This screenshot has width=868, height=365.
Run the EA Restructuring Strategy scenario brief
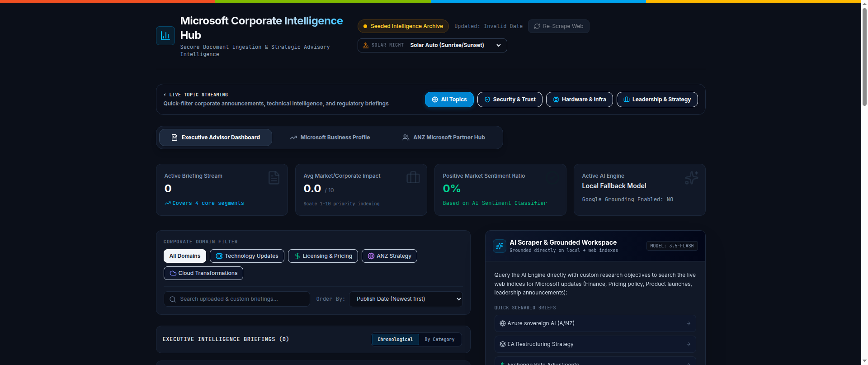click(595, 344)
